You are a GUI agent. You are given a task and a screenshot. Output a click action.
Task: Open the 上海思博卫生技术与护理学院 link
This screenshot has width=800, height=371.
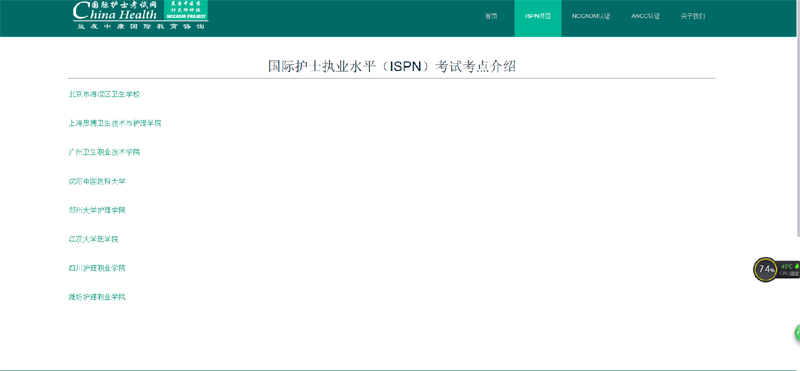pos(115,123)
